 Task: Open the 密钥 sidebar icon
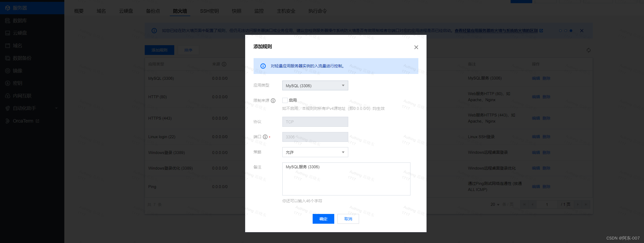click(8, 83)
